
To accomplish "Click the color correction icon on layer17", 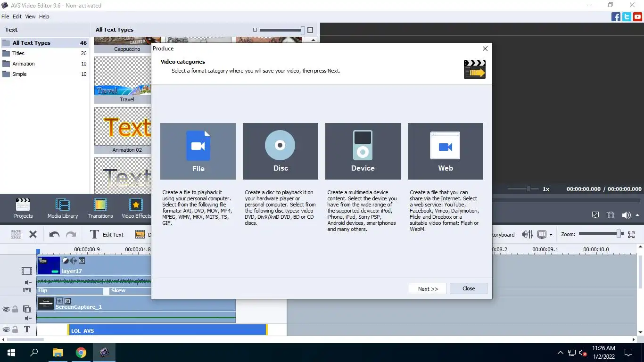I will point(66,261).
